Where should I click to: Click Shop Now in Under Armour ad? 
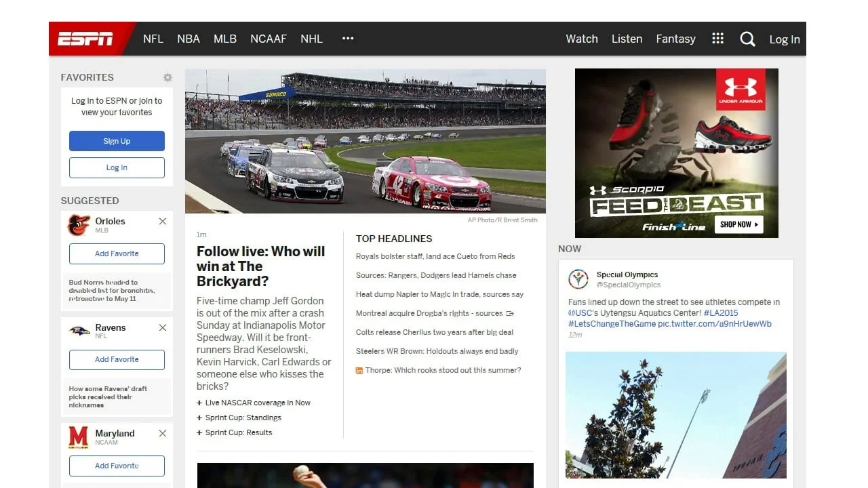(739, 224)
